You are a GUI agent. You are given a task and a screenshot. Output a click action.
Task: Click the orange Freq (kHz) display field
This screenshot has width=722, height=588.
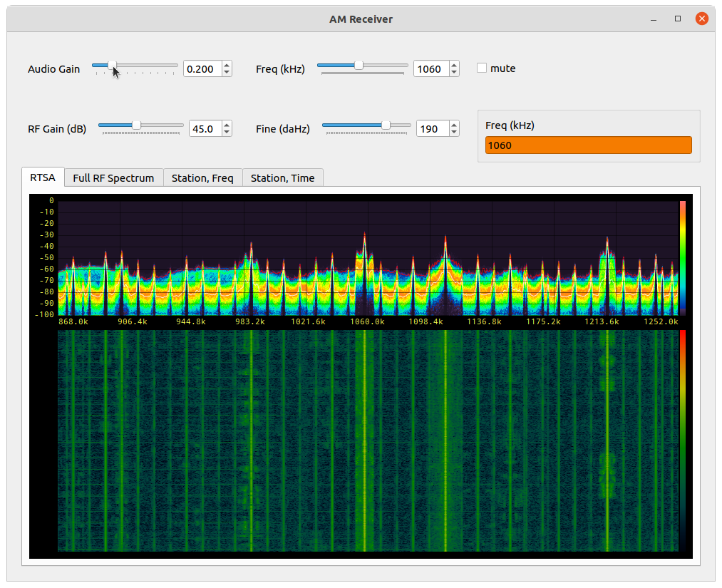point(588,145)
